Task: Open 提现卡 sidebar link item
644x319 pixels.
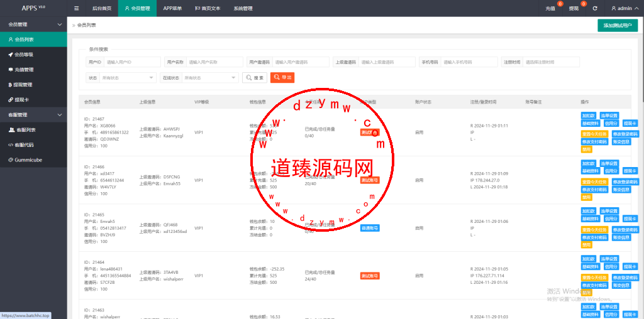Action: point(33,100)
